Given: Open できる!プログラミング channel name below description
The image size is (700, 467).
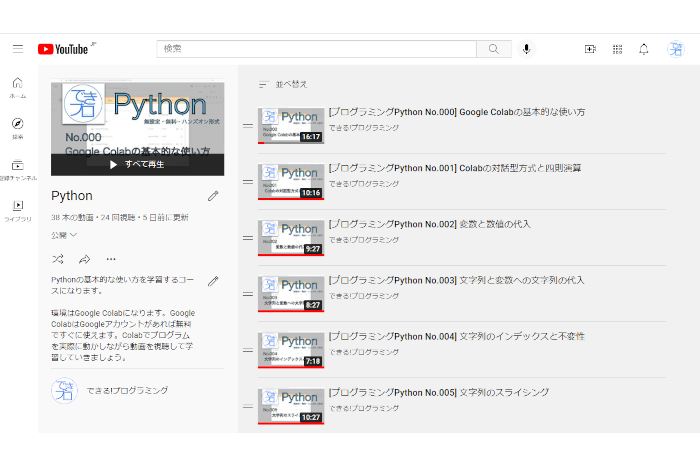Looking at the screenshot, I should [x=127, y=391].
